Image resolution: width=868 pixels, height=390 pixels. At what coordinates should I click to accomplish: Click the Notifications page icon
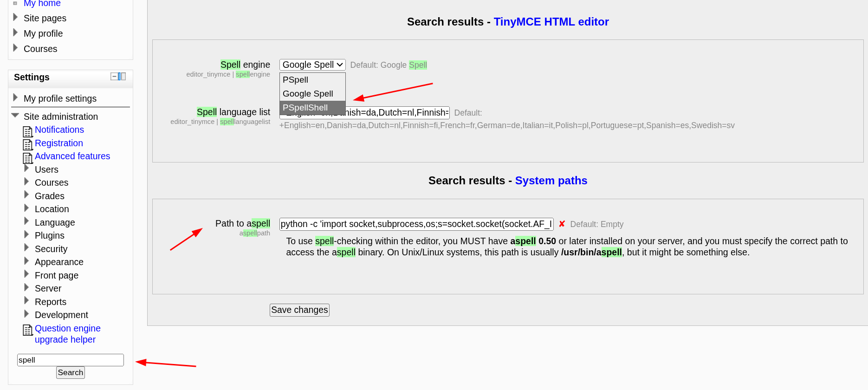(28, 131)
